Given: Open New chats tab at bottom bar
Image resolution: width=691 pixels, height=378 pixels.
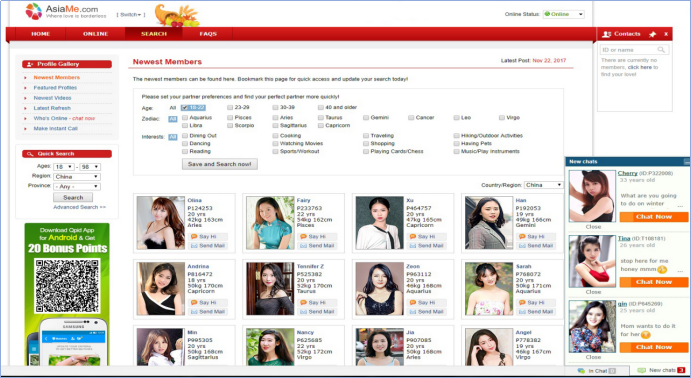Looking at the screenshot, I should pyautogui.click(x=661, y=371).
